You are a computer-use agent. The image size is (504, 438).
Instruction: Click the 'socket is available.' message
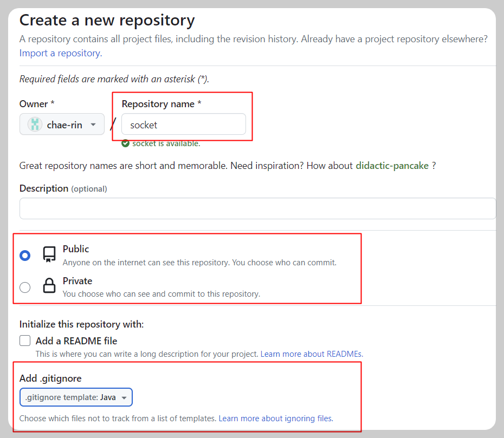tap(166, 143)
